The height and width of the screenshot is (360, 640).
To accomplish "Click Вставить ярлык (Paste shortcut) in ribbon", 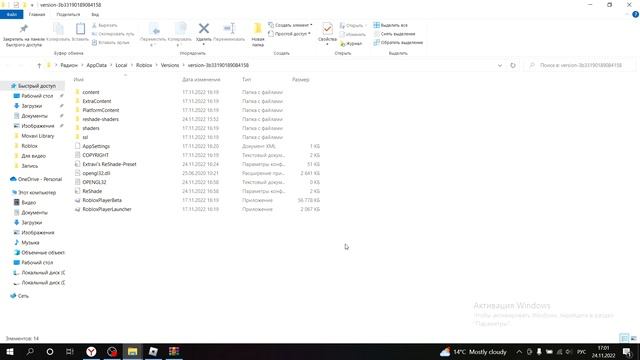I will (111, 42).
